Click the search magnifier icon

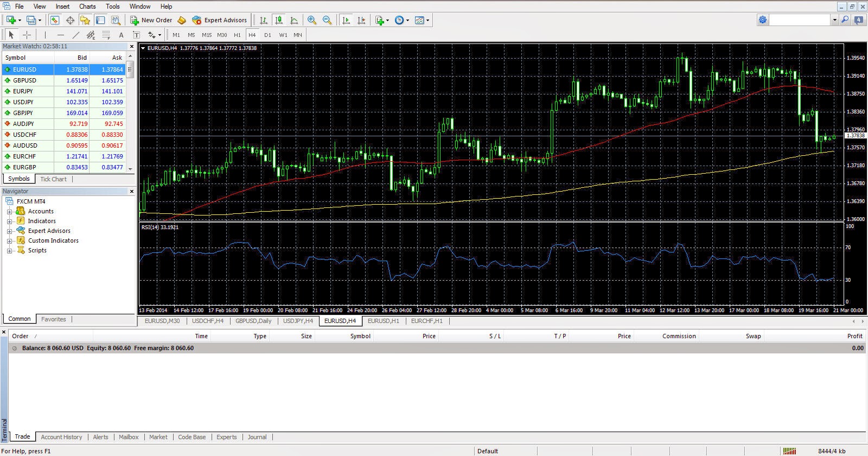[845, 20]
